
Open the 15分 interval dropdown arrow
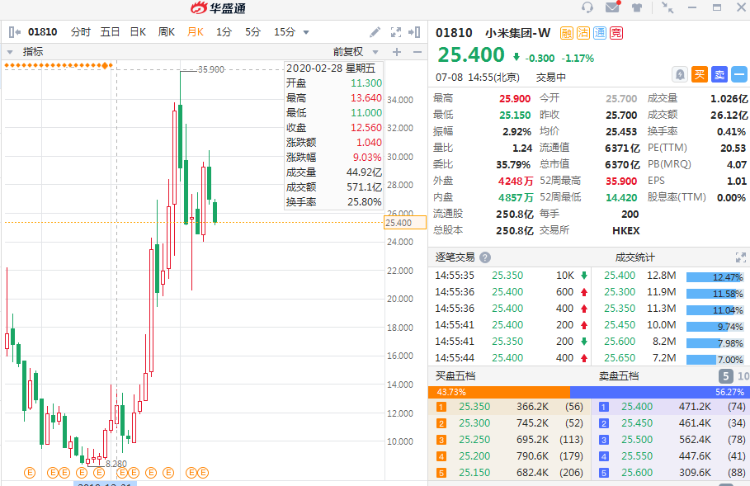[x=306, y=33]
